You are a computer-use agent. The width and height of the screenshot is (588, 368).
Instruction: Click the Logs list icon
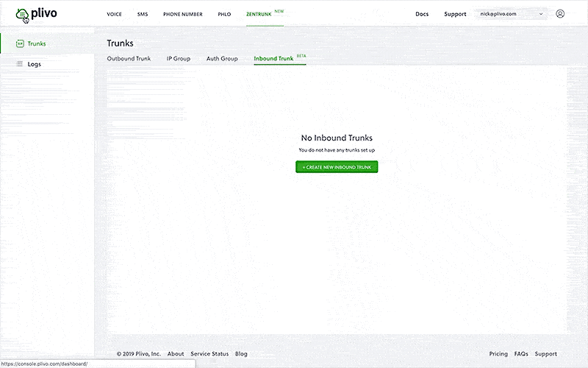[20, 64]
